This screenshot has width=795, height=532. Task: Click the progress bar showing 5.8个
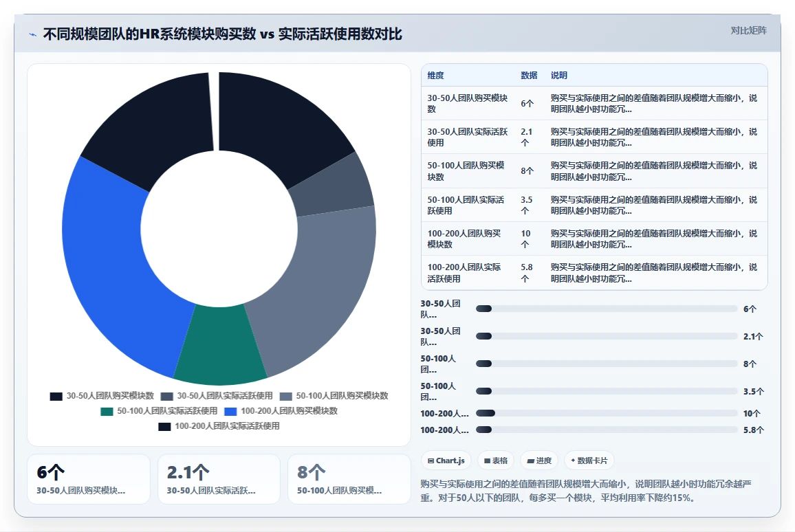(x=607, y=430)
